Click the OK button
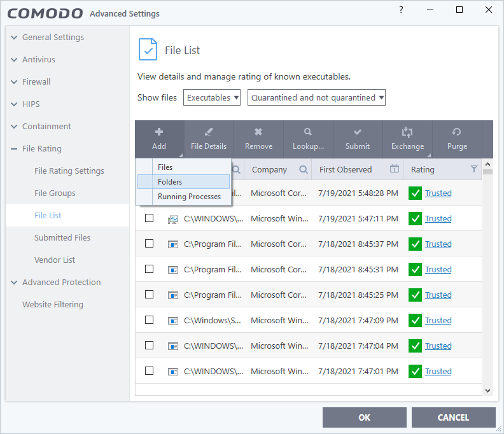This screenshot has height=434, width=504. [x=365, y=417]
